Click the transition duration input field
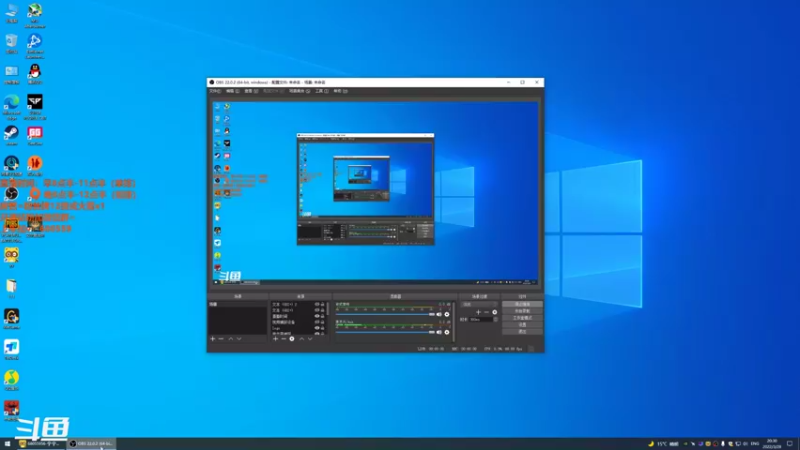Screen dimensions: 800x450 point(481,319)
